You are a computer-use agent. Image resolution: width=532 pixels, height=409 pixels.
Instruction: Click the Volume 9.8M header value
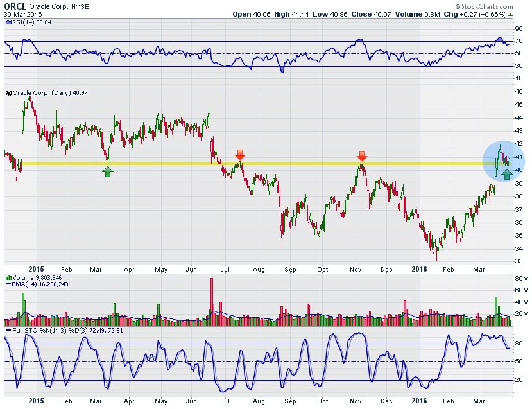click(x=417, y=15)
